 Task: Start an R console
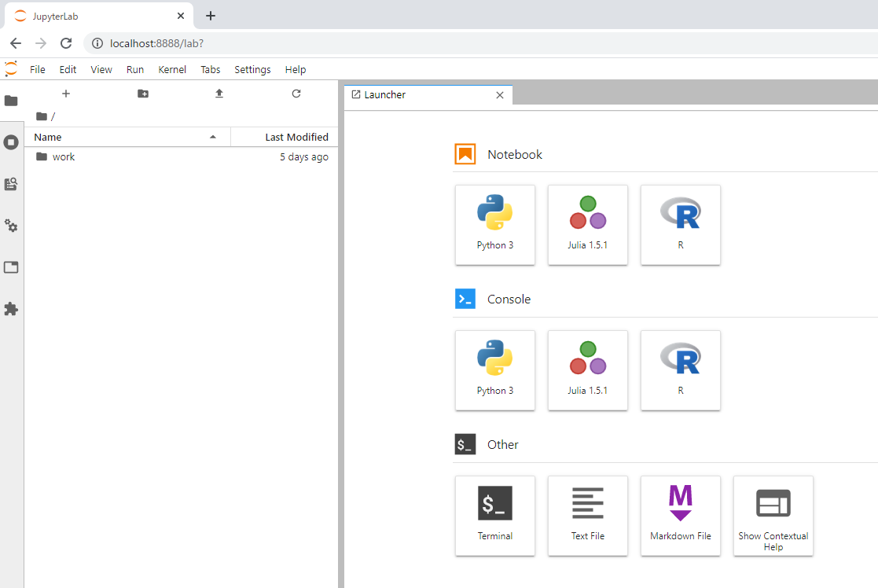tap(681, 370)
